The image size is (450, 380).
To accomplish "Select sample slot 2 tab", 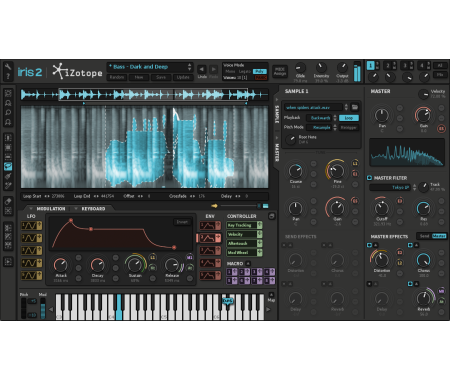I will (x=388, y=65).
